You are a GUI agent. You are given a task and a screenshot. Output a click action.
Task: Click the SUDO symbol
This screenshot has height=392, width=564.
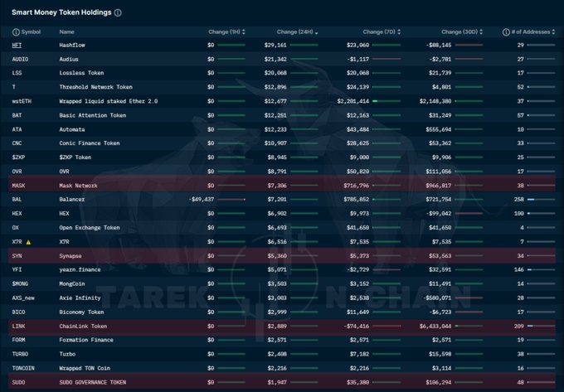tap(19, 382)
